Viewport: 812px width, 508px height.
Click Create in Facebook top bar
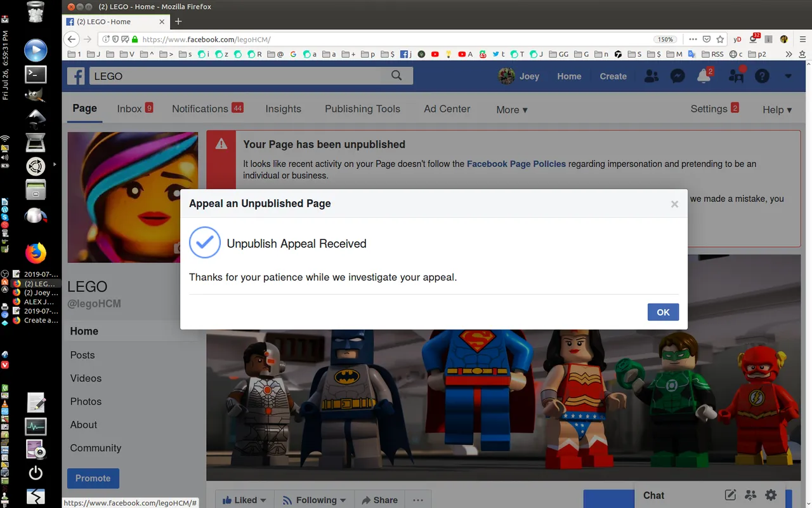click(613, 76)
